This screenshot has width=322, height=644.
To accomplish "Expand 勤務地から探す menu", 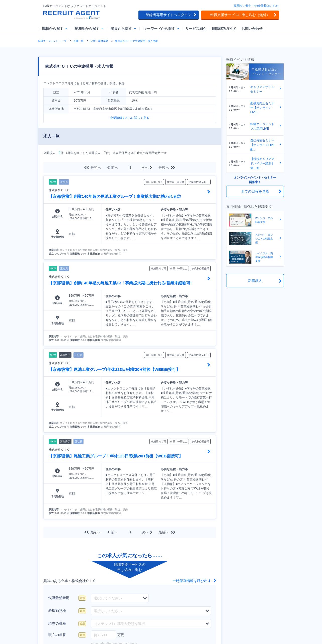I will (89, 29).
